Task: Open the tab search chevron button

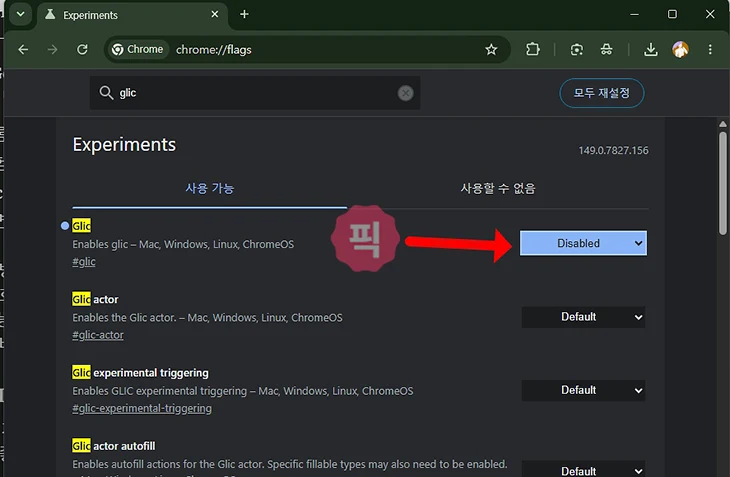Action: coord(20,14)
